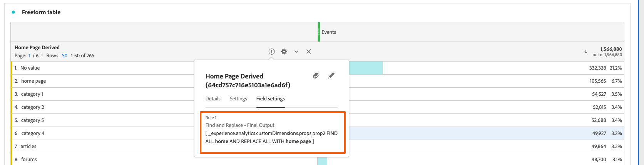Click the 332,328 value cell
The height and width of the screenshot is (165, 644).
coord(597,68)
